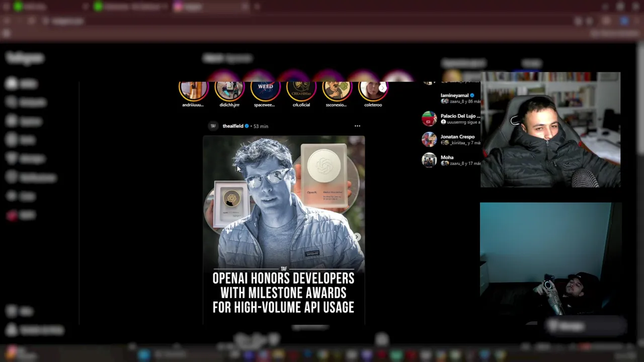Open the didichh.jrrr story avatar

tap(229, 91)
